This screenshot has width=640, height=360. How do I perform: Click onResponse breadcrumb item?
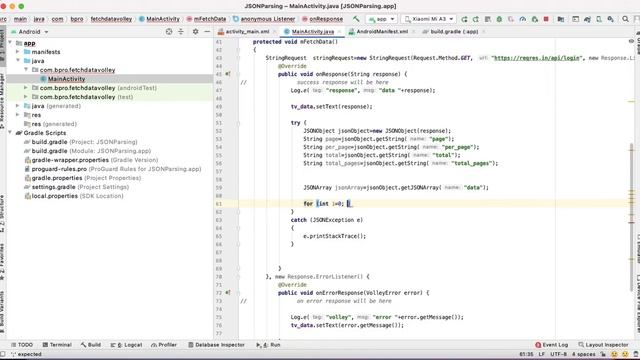(322, 19)
